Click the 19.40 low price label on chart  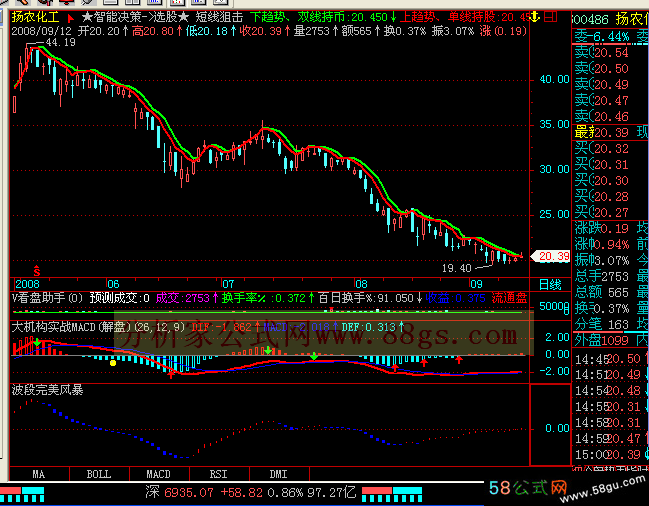tap(457, 268)
